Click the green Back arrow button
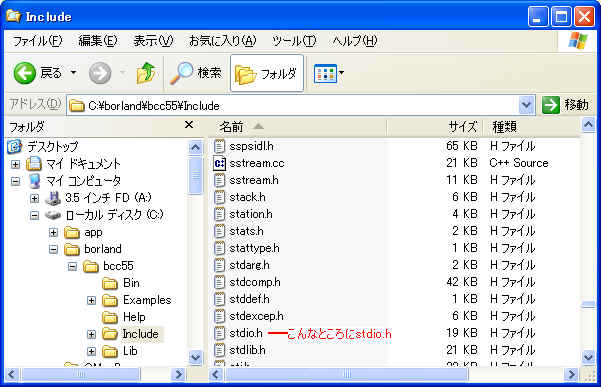 point(25,73)
